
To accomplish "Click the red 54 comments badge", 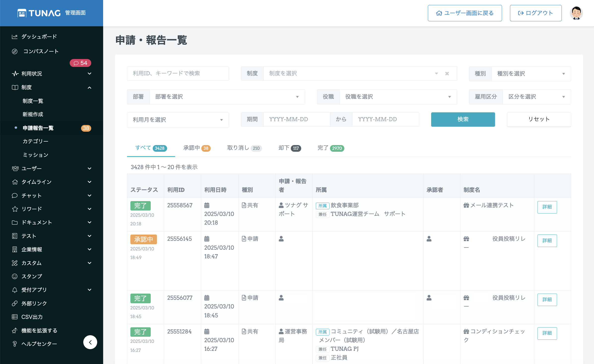I will click(80, 63).
